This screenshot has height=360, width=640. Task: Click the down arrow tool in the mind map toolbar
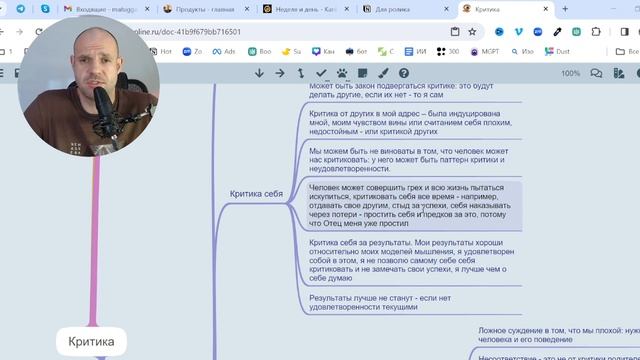[259, 73]
